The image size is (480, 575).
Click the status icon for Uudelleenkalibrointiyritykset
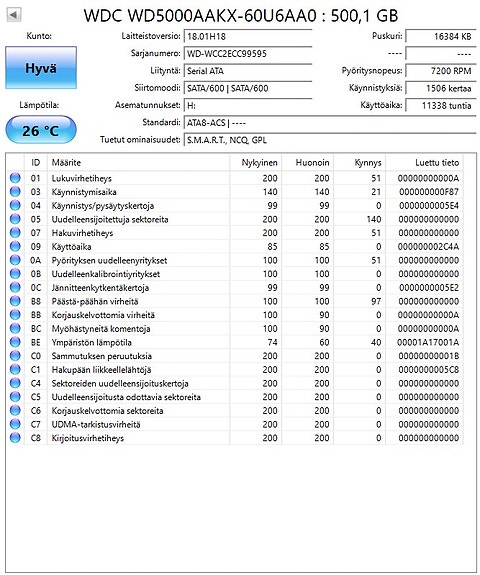(x=15, y=274)
